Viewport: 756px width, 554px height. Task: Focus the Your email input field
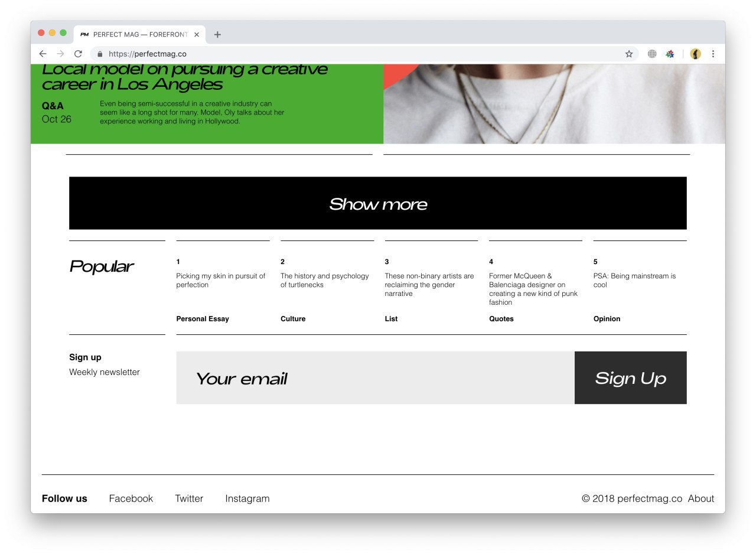tap(375, 378)
